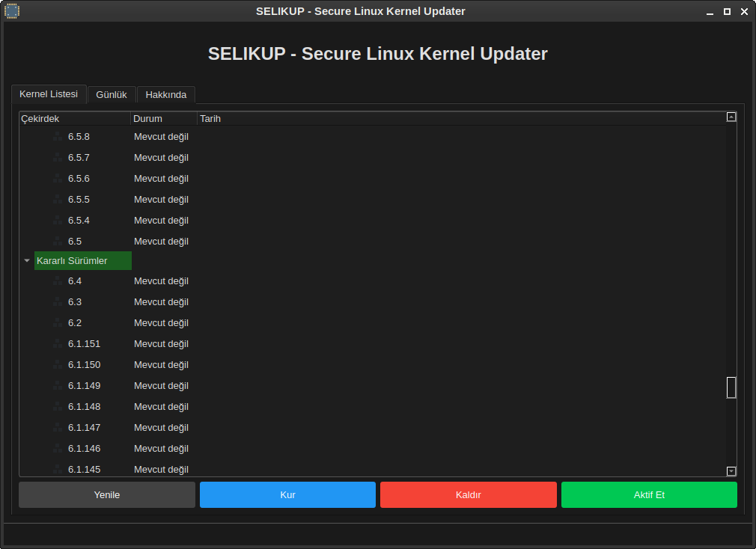This screenshot has width=756, height=549.
Task: Click the scroll down arrow of kernel list
Action: 731,471
